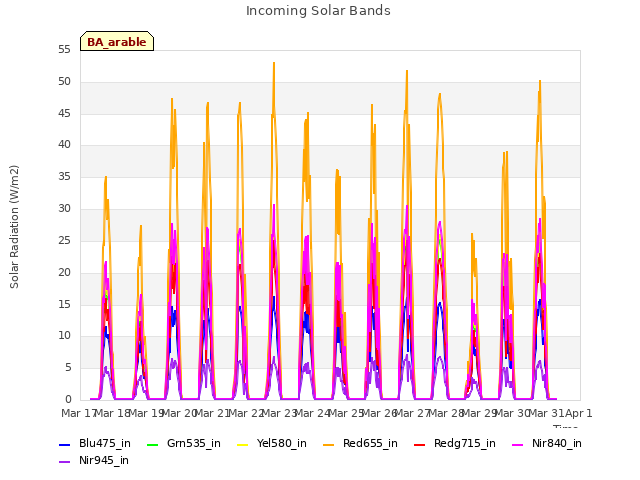Click the 45 y-axis tick label

(64, 113)
